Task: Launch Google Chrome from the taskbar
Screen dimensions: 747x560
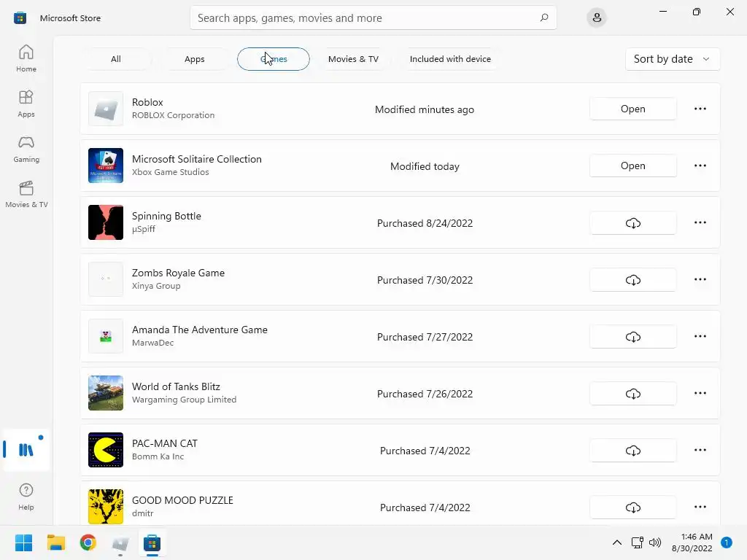Action: (x=88, y=542)
